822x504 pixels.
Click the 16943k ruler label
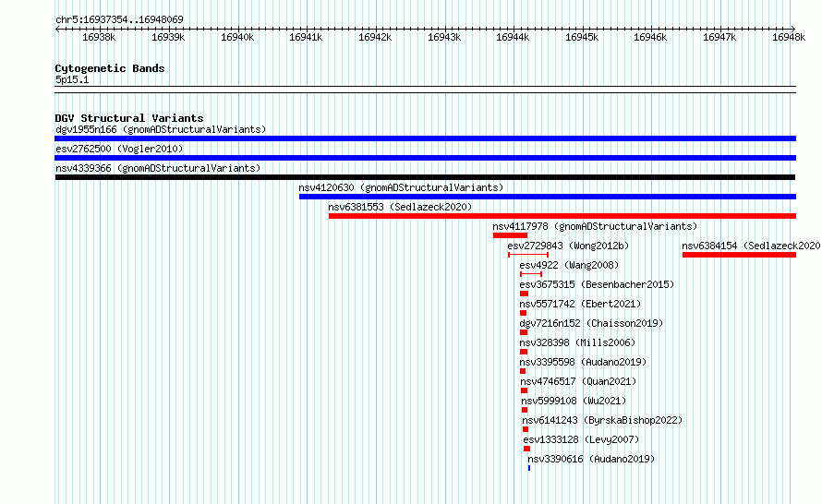point(444,37)
